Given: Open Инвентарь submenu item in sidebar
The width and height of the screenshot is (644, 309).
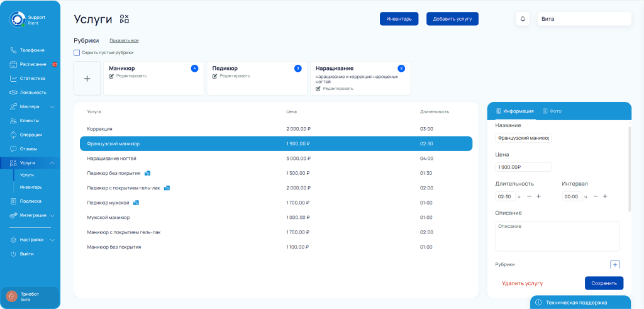Looking at the screenshot, I should click(31, 187).
